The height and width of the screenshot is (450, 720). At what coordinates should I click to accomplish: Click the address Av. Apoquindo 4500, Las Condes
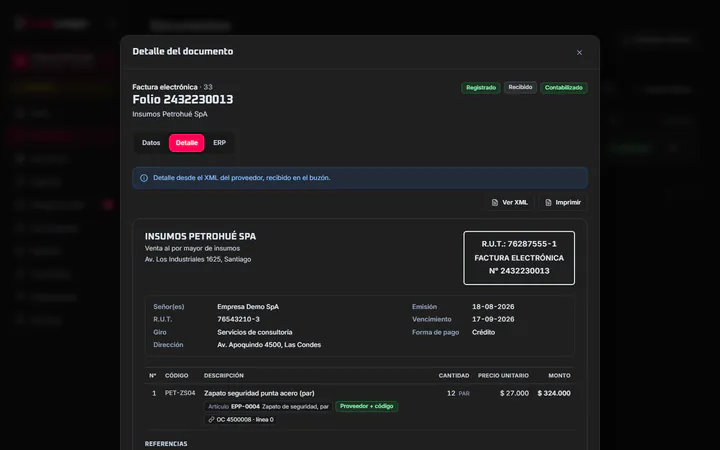(x=269, y=345)
